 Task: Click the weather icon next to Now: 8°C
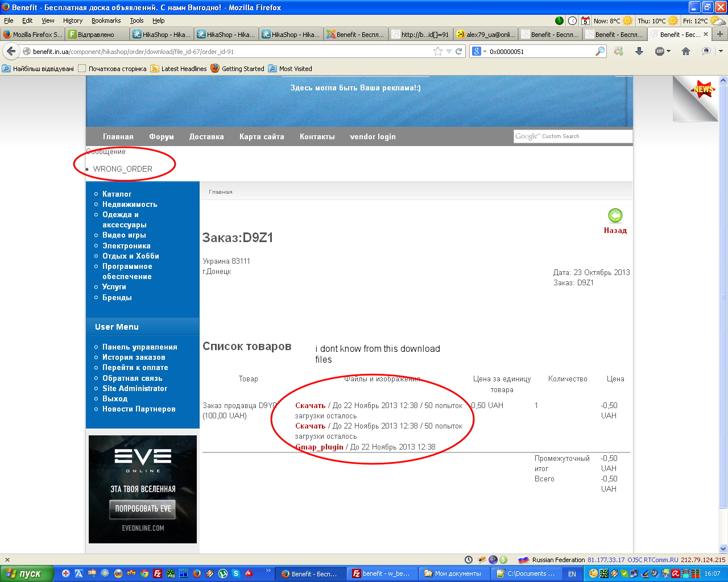click(x=627, y=20)
